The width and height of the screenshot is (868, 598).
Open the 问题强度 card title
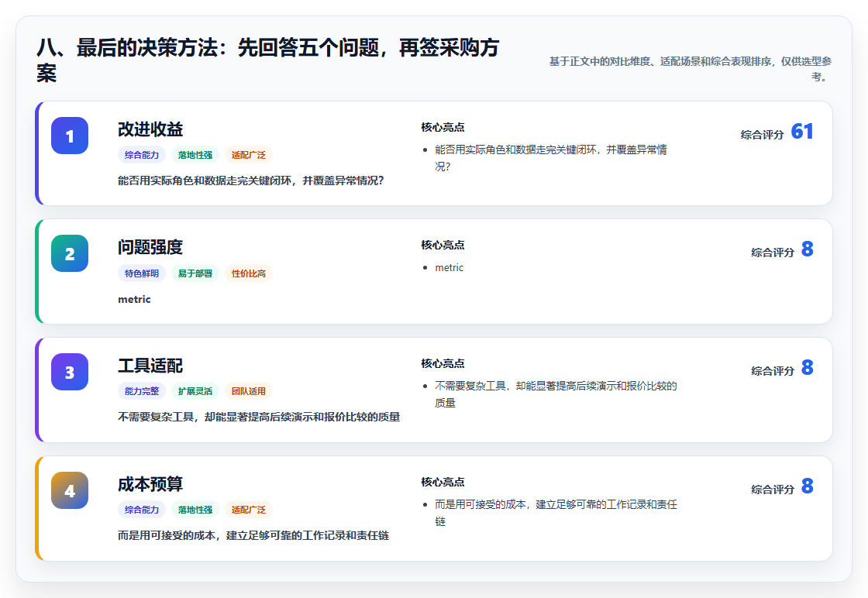[150, 247]
